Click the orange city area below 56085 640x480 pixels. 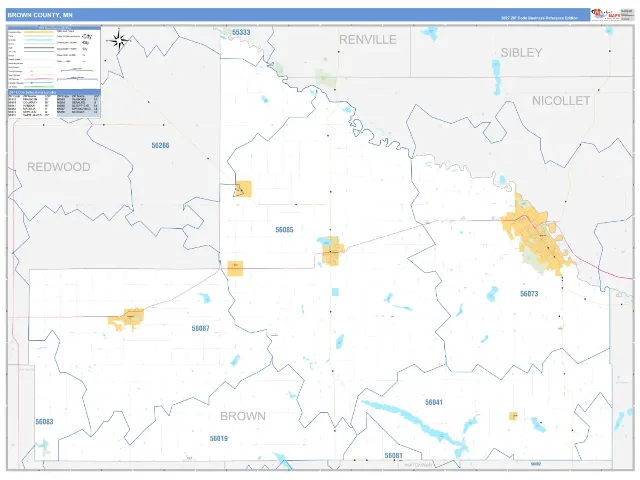333,251
